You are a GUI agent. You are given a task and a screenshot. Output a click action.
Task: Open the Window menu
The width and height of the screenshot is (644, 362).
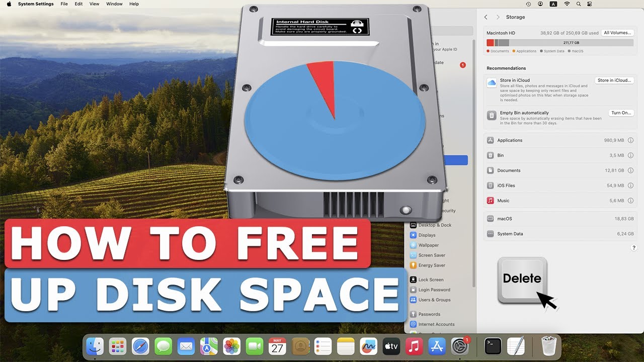(114, 4)
